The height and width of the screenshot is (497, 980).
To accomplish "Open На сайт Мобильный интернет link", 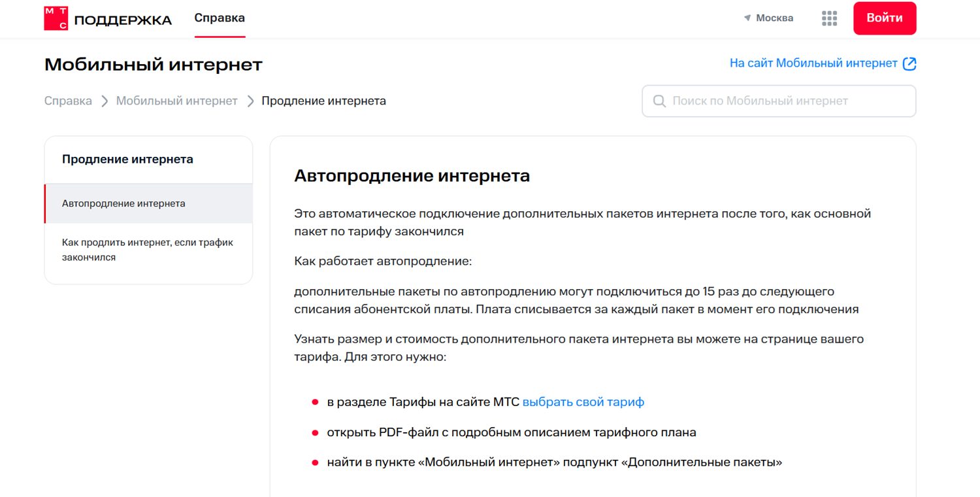I will point(813,63).
